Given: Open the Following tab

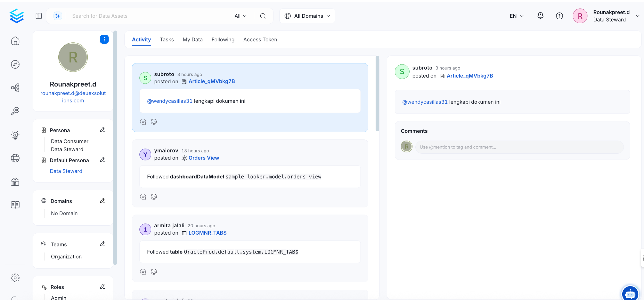Looking at the screenshot, I should click(223, 40).
